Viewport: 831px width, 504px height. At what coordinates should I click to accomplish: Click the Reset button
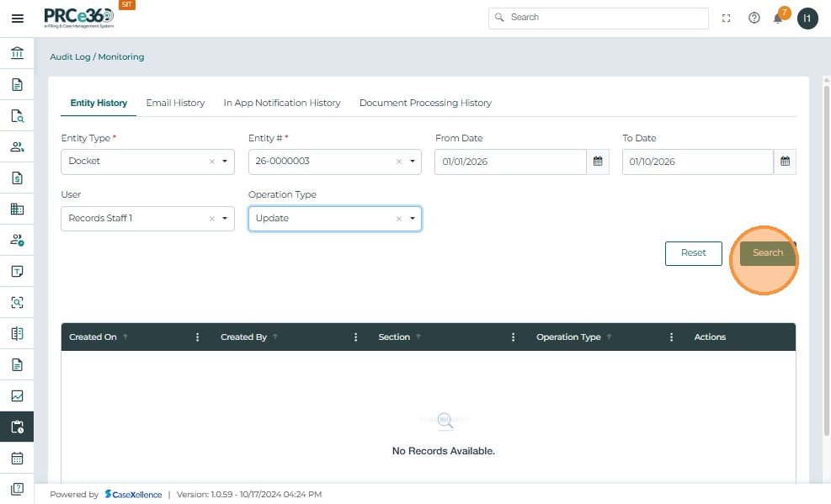click(x=693, y=253)
